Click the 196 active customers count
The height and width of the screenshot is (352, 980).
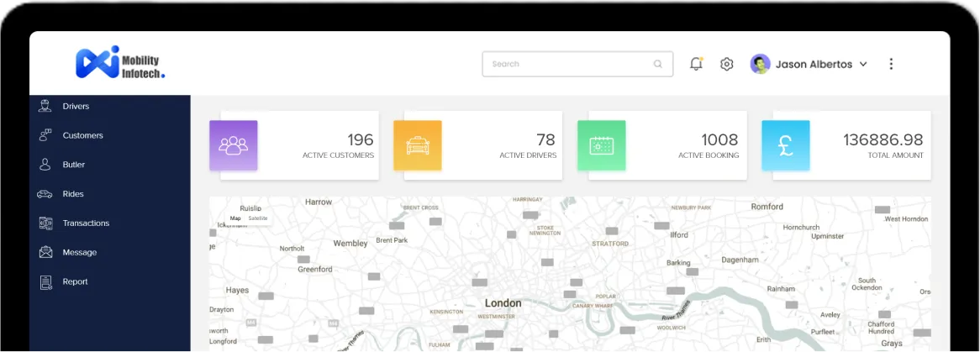[361, 139]
